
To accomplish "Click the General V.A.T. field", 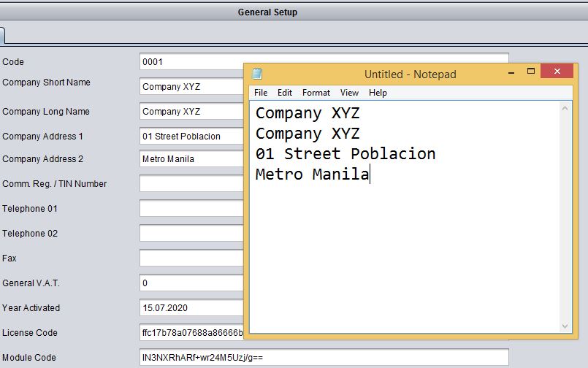I will coord(191,283).
